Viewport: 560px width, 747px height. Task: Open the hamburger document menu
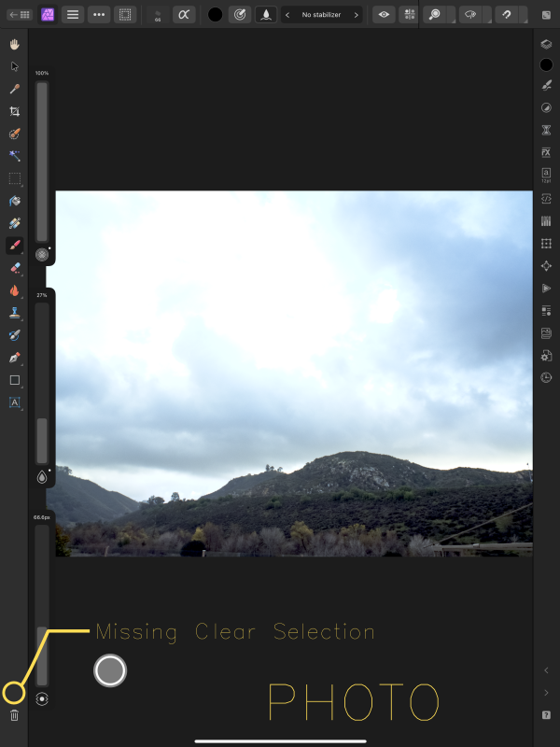73,15
